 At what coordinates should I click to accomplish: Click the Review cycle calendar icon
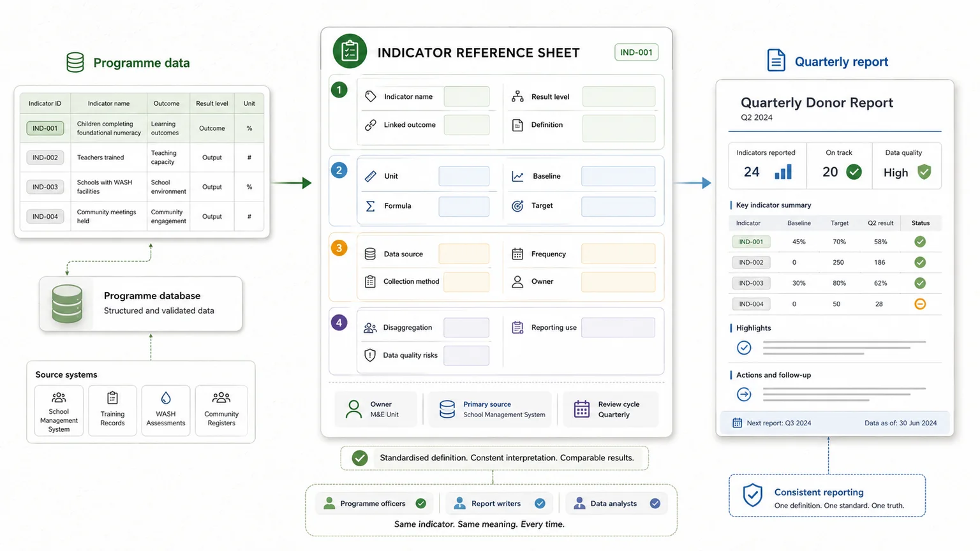[582, 409]
